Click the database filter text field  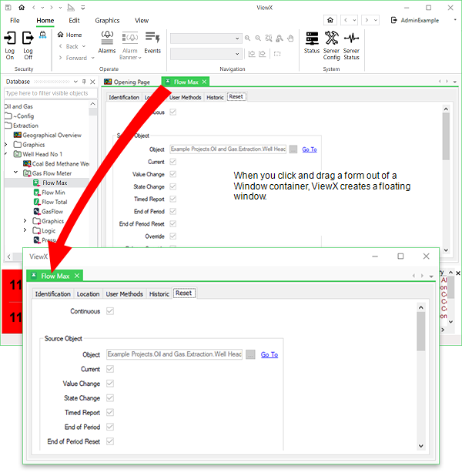(x=46, y=93)
